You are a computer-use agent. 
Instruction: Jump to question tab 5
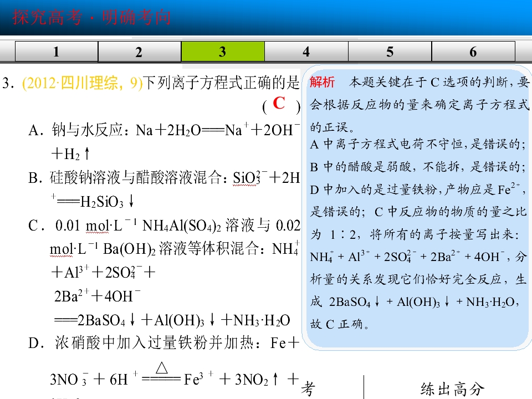390,52
